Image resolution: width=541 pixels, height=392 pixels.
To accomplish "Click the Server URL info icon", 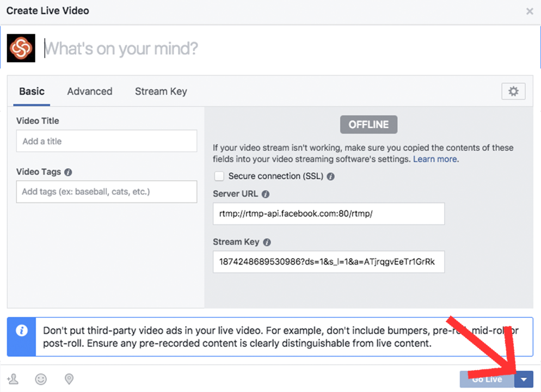I will (265, 194).
